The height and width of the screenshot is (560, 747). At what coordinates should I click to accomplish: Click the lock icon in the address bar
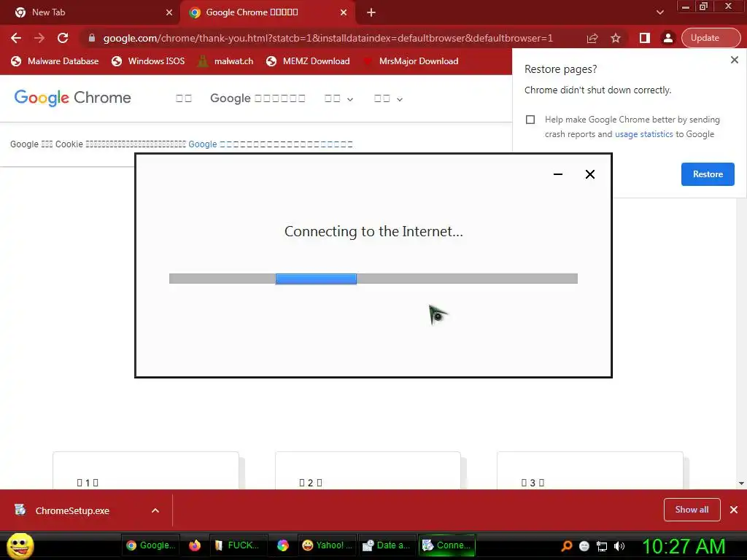point(92,38)
